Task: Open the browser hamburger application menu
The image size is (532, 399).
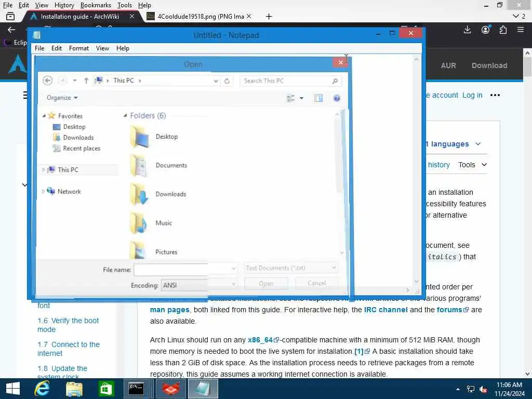Action: (x=521, y=30)
